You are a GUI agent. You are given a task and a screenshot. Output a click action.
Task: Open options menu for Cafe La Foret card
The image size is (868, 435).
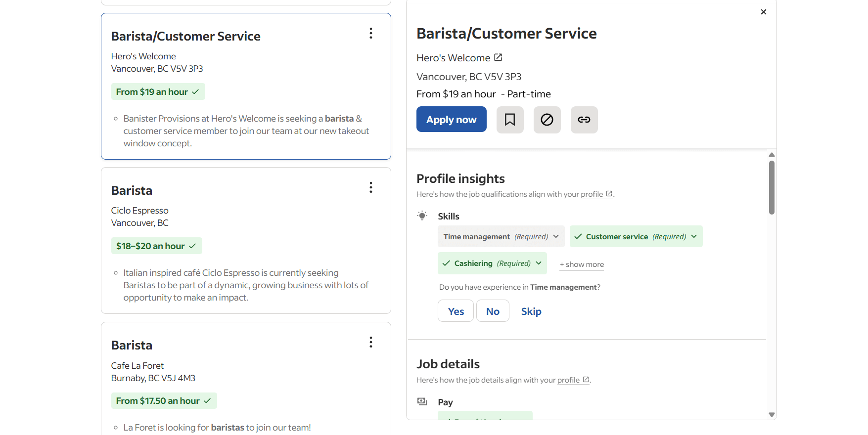pos(371,342)
